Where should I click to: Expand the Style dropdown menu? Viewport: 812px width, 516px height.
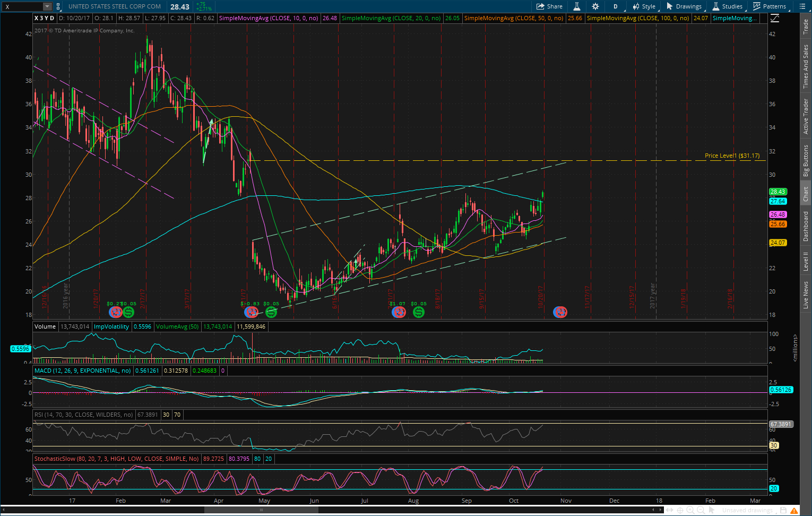pyautogui.click(x=644, y=6)
